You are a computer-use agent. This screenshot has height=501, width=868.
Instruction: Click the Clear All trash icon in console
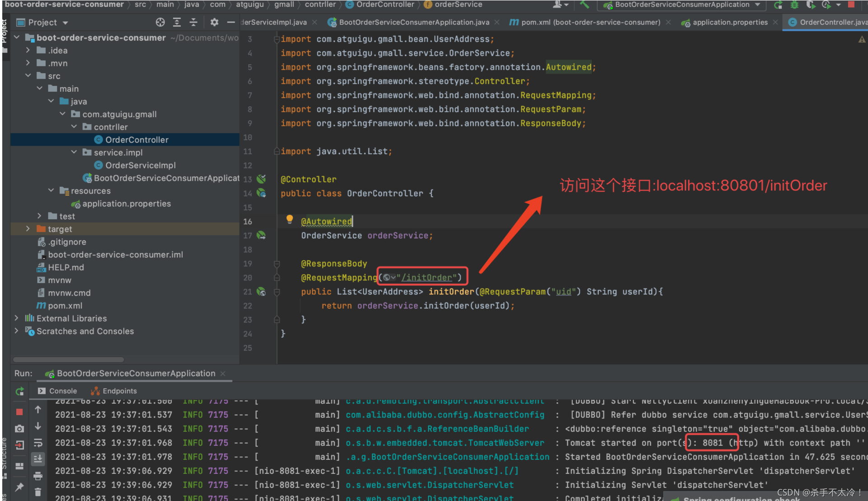click(38, 492)
